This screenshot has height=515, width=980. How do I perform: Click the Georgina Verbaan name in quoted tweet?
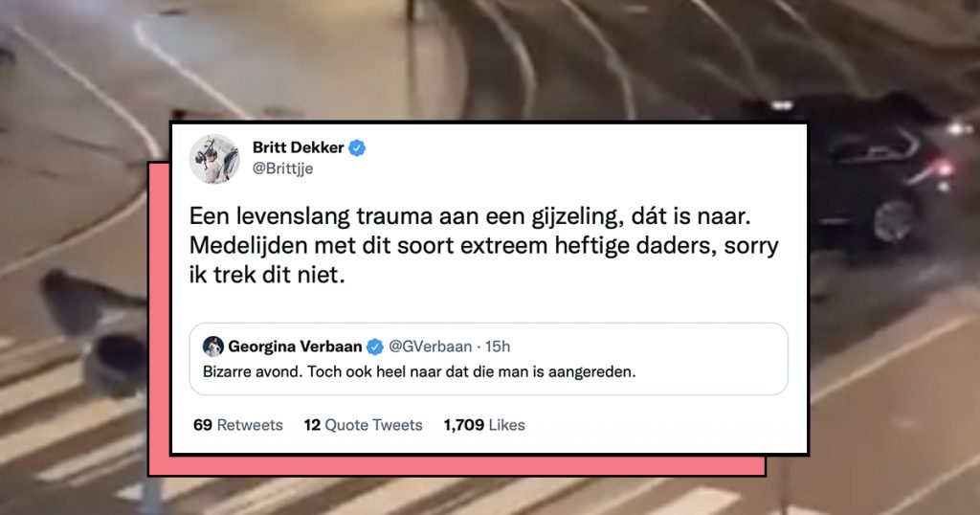[295, 347]
